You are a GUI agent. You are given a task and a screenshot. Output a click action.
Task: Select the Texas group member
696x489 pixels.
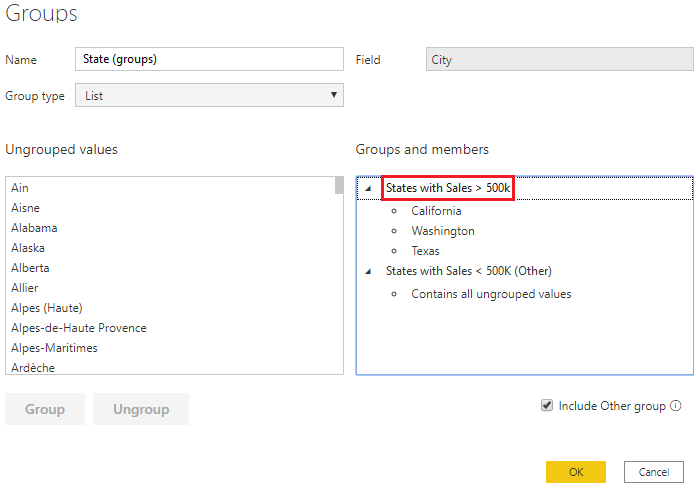point(426,251)
